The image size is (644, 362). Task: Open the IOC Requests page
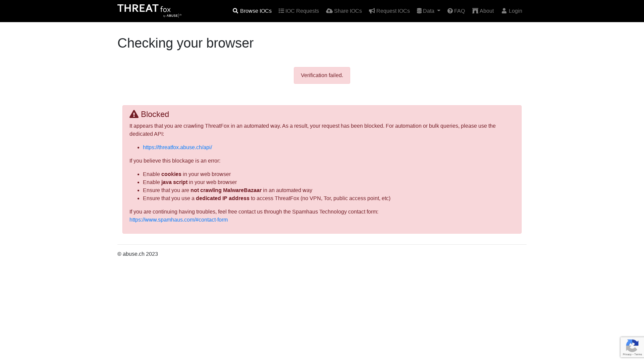point(299,11)
